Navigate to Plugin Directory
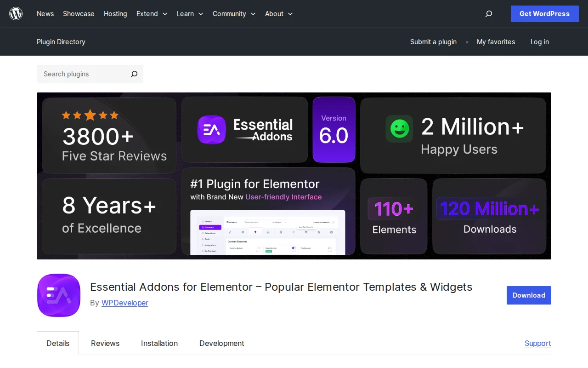This screenshot has height=368, width=588. (61, 42)
